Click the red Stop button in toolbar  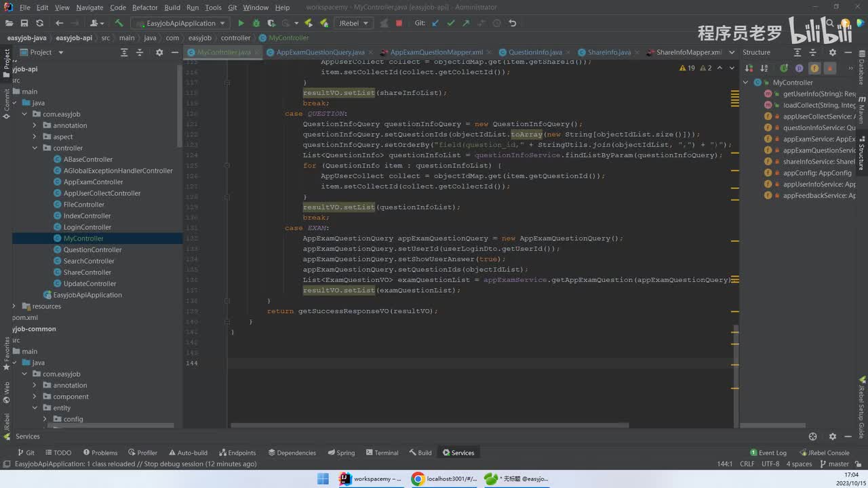pyautogui.click(x=399, y=23)
